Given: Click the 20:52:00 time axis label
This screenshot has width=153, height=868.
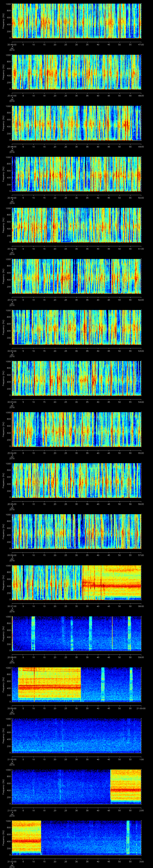Looking at the screenshot, I should [x=12, y=351].
